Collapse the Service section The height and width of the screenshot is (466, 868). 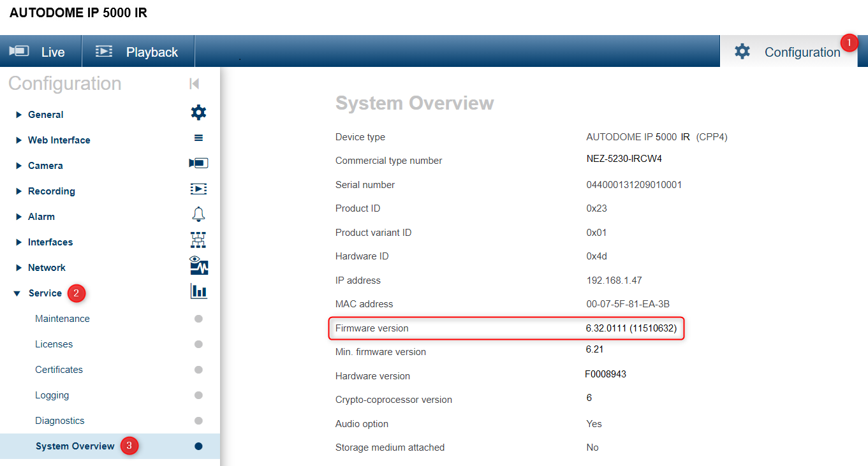(x=18, y=293)
